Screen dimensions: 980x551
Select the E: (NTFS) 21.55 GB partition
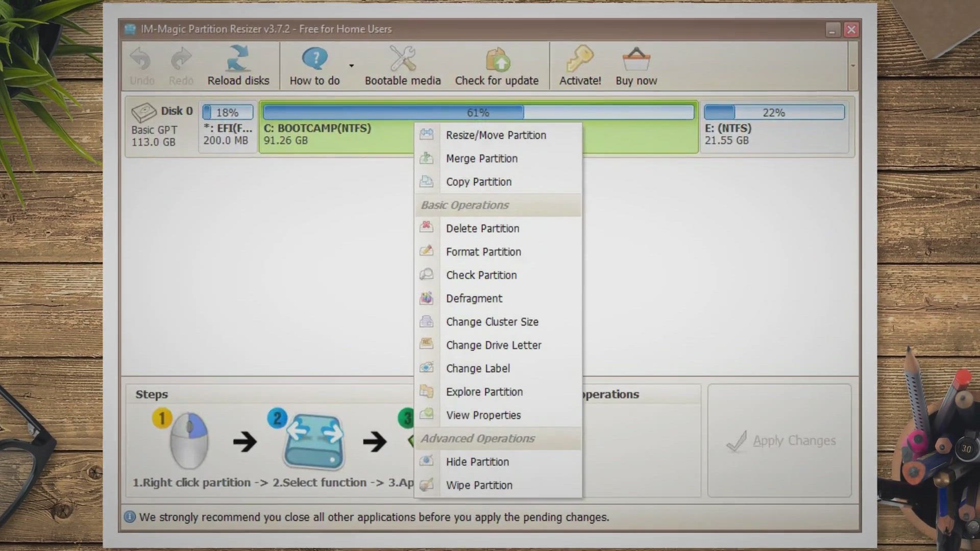[774, 127]
